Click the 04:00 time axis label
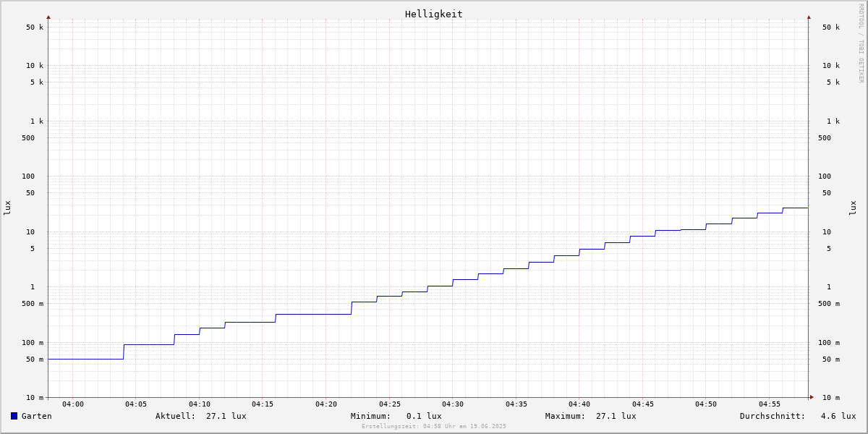 point(73,404)
